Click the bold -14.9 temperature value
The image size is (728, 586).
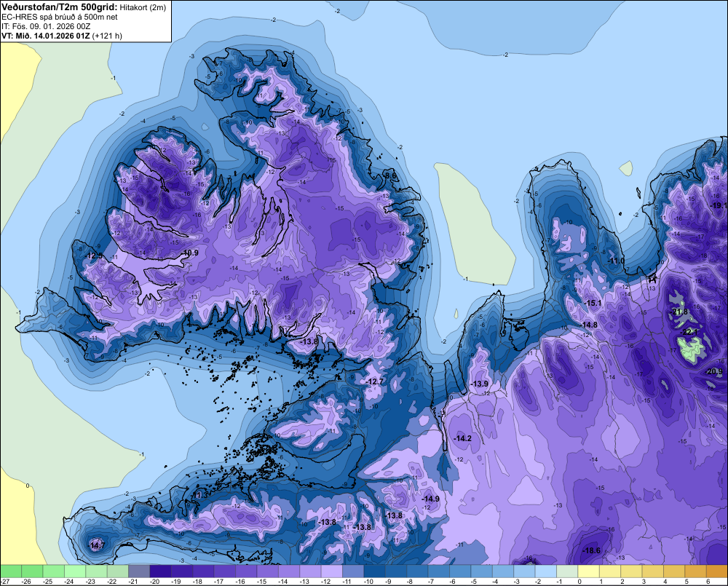coord(431,499)
